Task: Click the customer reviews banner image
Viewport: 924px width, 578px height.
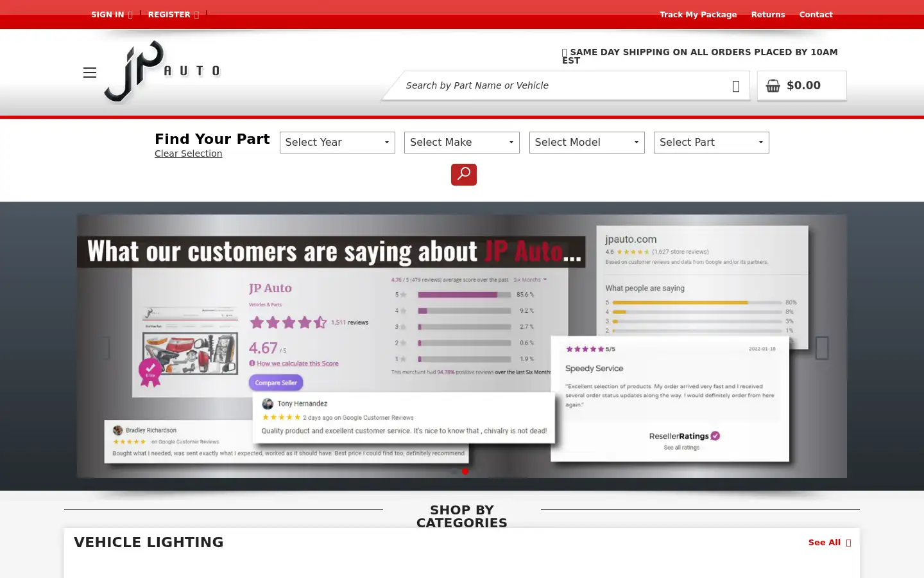Action: click(462, 346)
